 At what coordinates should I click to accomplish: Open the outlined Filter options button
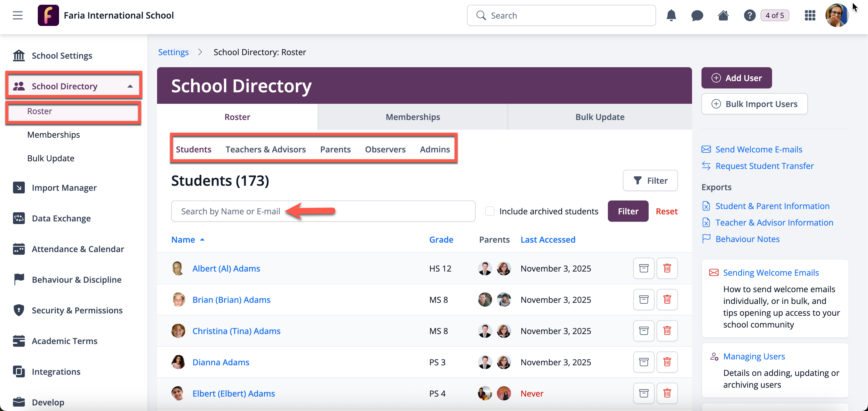click(650, 181)
